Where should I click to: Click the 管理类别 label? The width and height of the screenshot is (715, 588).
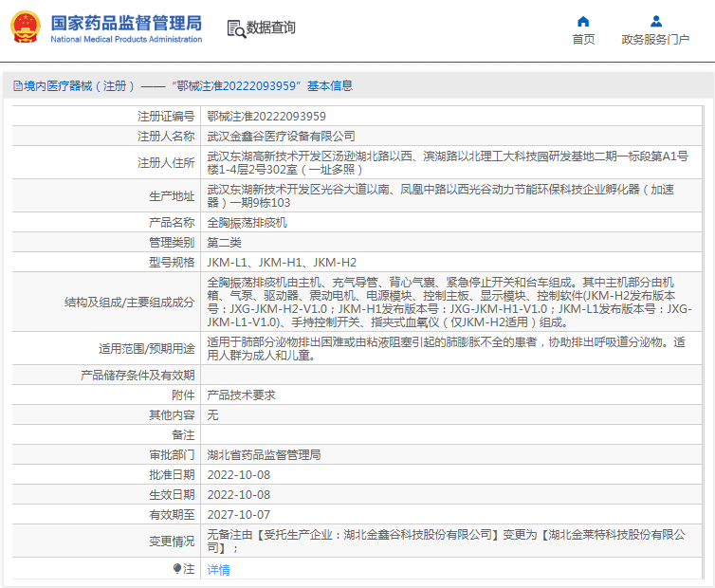click(x=172, y=242)
